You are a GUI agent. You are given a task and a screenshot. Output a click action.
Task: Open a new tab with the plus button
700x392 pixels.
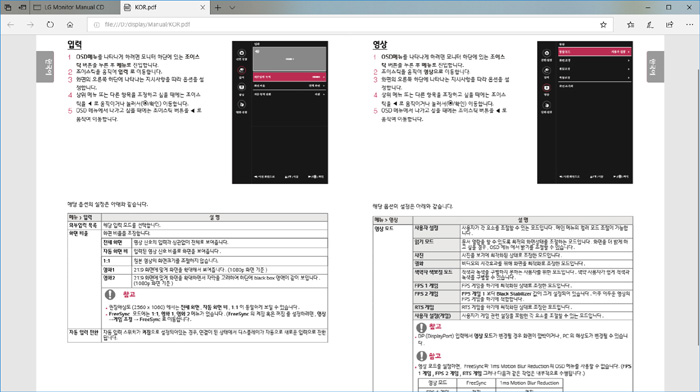218,8
